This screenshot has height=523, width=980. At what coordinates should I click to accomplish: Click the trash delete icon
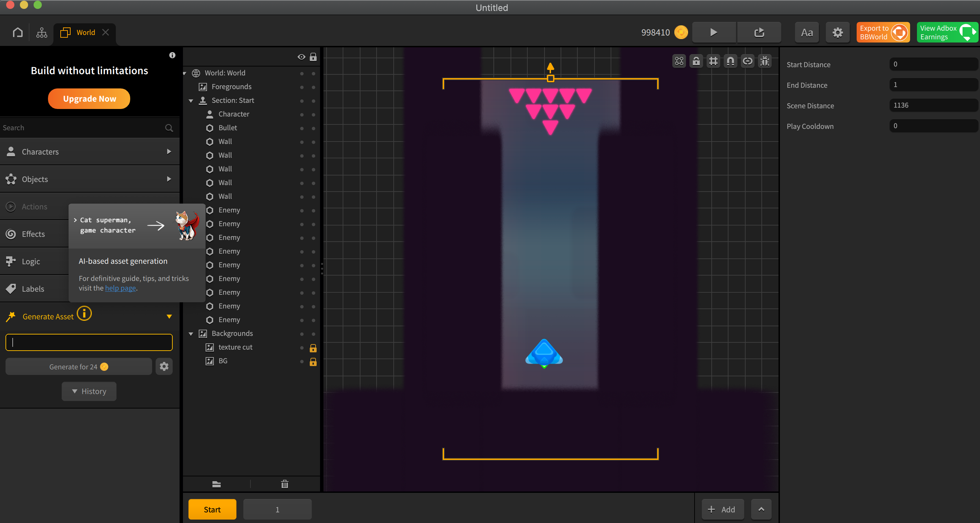[x=284, y=484]
